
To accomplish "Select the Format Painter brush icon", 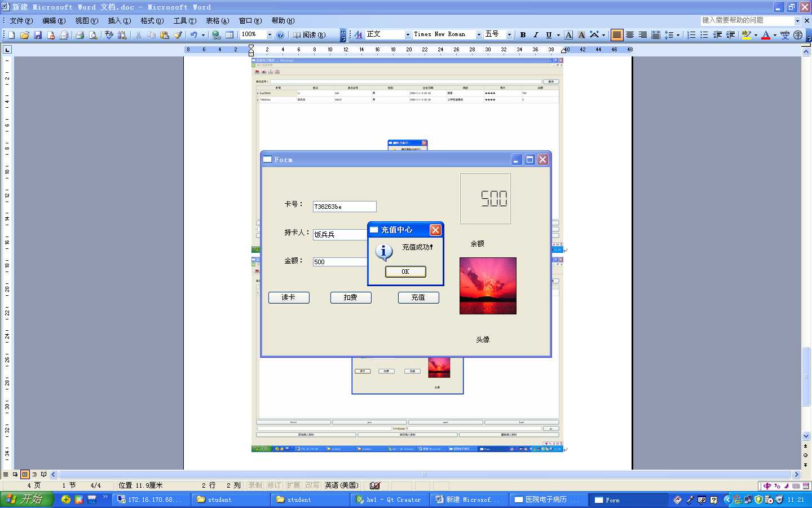I will pos(178,35).
